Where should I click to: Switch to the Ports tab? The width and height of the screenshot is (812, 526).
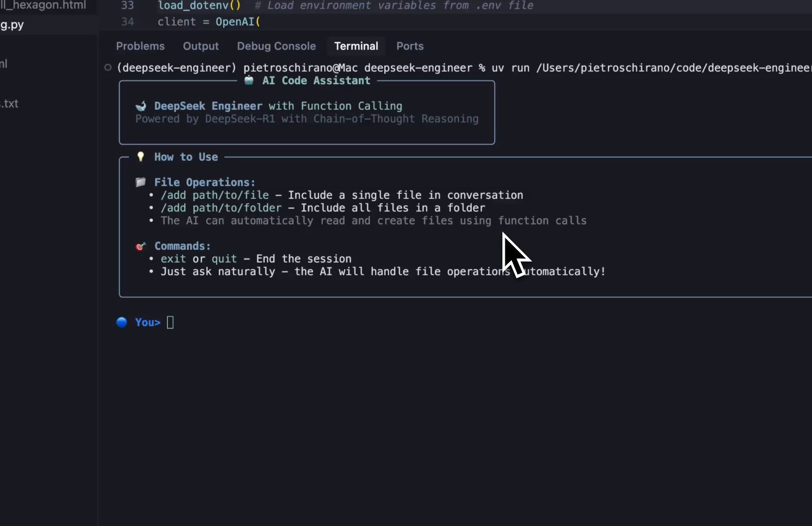tap(410, 46)
